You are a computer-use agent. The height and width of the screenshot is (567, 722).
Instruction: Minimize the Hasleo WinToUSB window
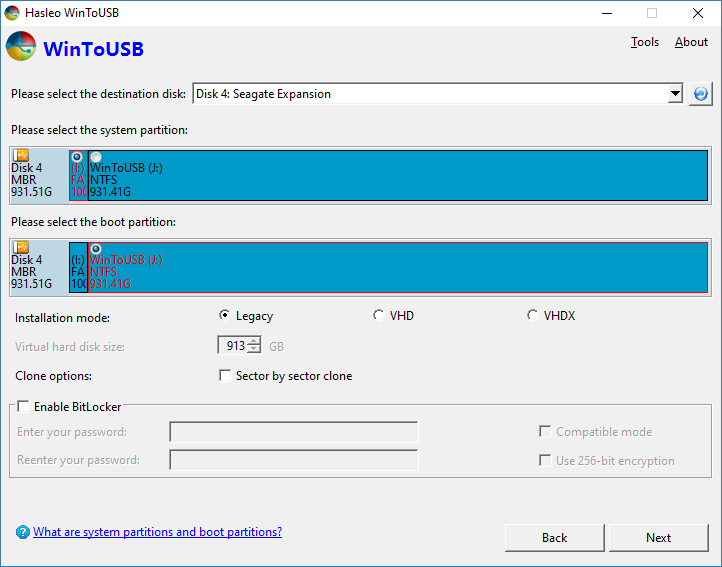pos(607,13)
